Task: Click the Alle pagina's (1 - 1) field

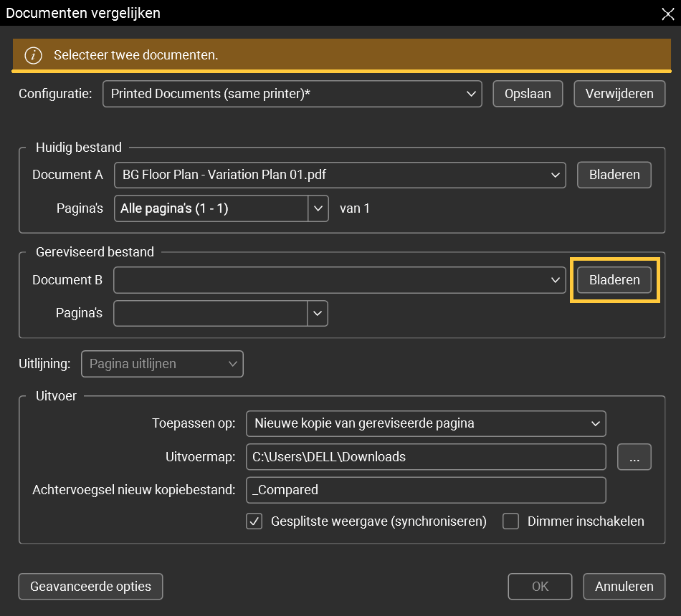Action: click(211, 208)
